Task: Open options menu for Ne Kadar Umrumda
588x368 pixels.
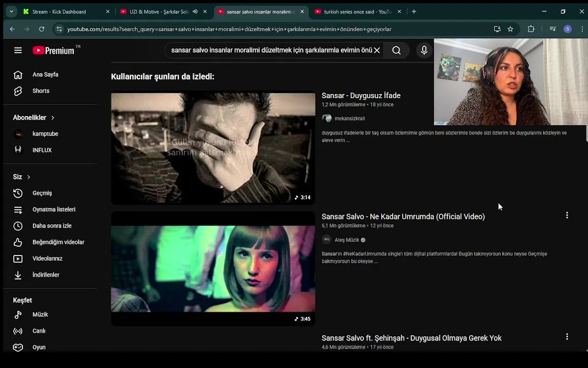Action: (567, 215)
